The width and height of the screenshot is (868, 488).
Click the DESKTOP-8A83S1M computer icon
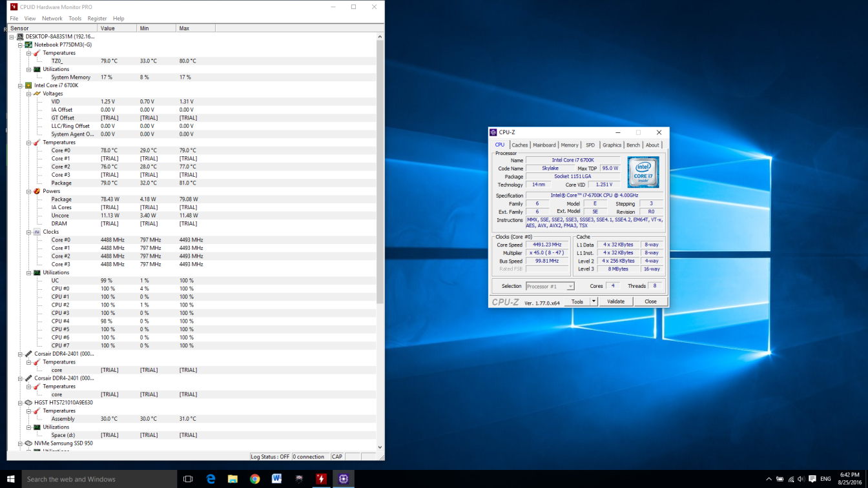[20, 37]
